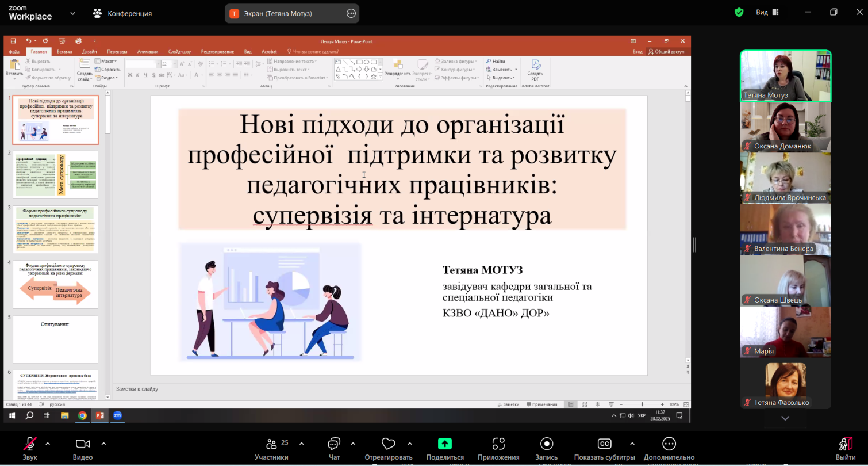Open the Apps icon in Zoom toolbar

498,444
